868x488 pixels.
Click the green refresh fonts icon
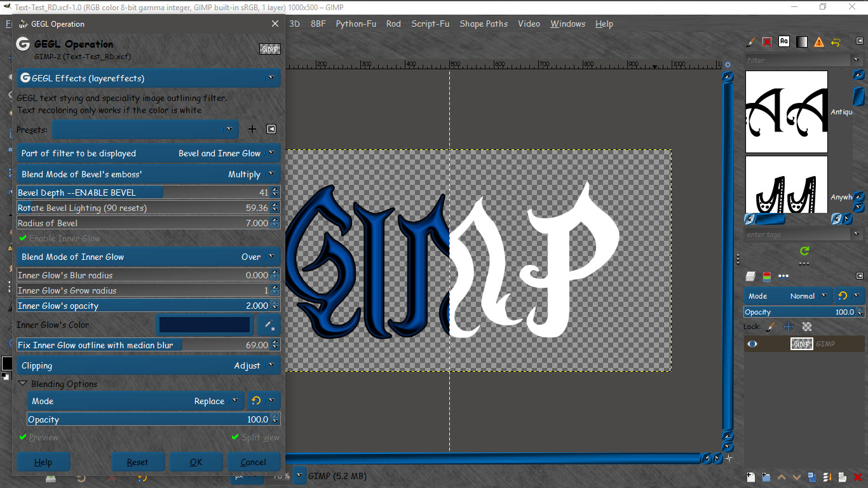(804, 251)
